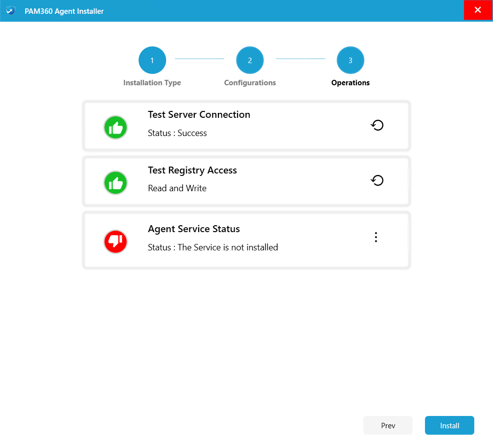Click the 'Status : Success' text

click(x=177, y=133)
